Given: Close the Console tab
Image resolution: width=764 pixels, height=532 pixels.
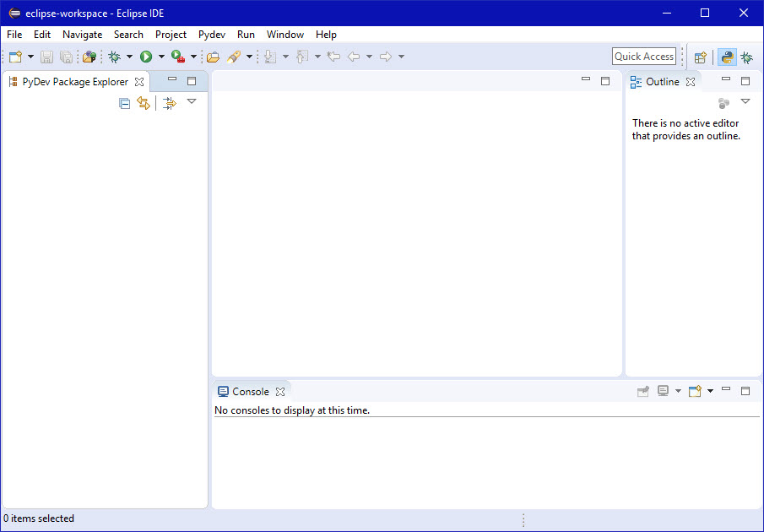Looking at the screenshot, I should 280,392.
